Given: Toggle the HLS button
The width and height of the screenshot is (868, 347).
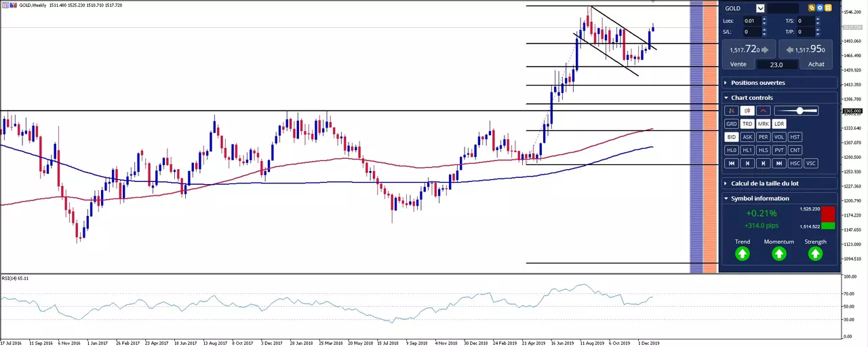Looking at the screenshot, I should [764, 150].
